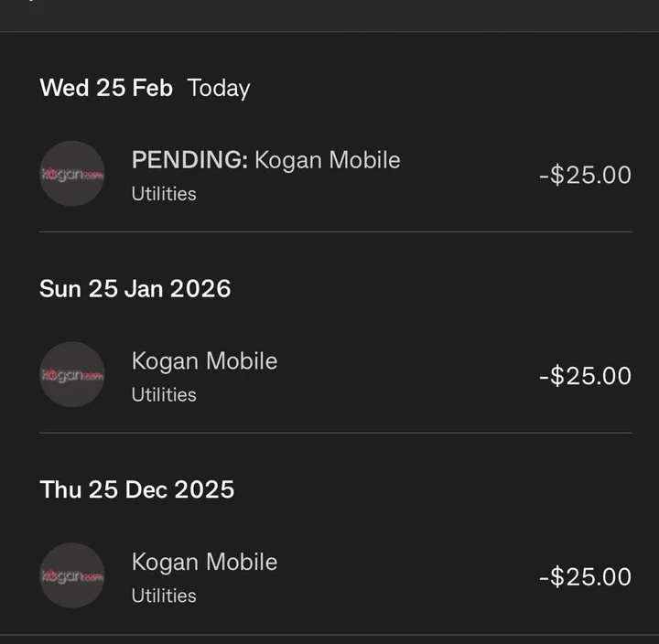Click the -$25.00 amount on the pending transaction
The height and width of the screenshot is (644, 659).
pyautogui.click(x=585, y=175)
